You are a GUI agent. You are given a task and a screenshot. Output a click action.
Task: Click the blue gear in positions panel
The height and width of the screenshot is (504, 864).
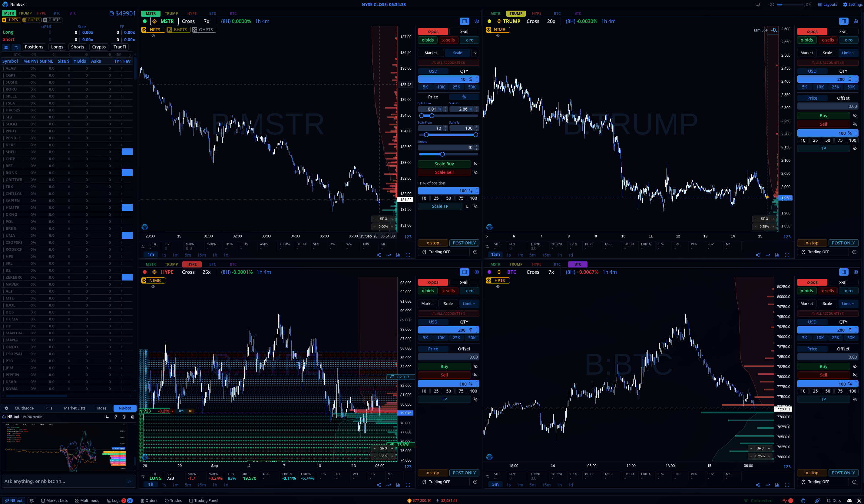6,47
